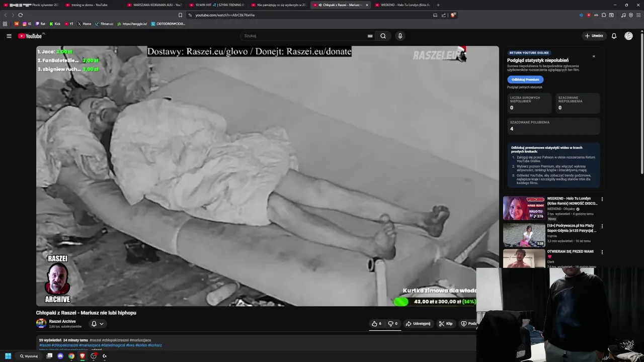
Task: Open Chrome from taskbar
Action: click(71, 356)
